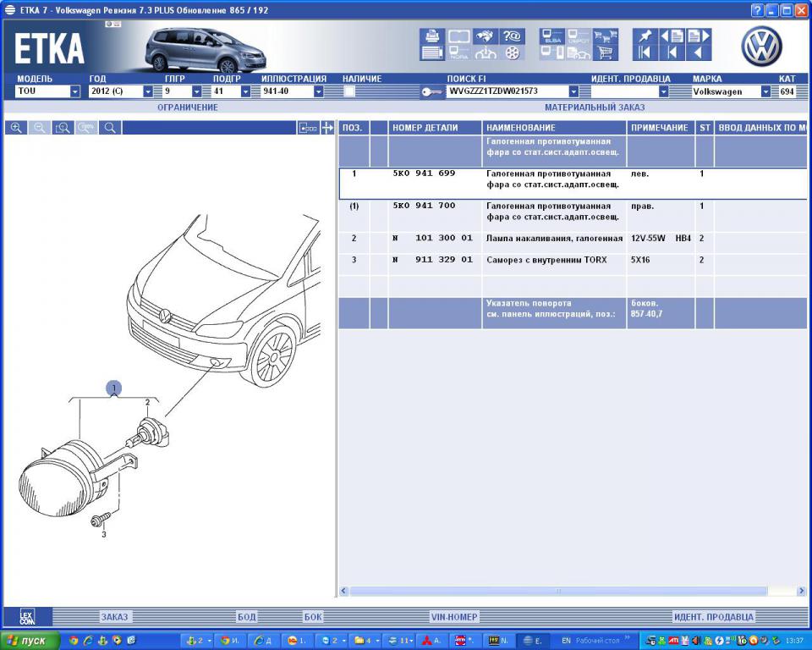Open Internet Explorer from quick launch
The image size is (812, 650).
88,641
